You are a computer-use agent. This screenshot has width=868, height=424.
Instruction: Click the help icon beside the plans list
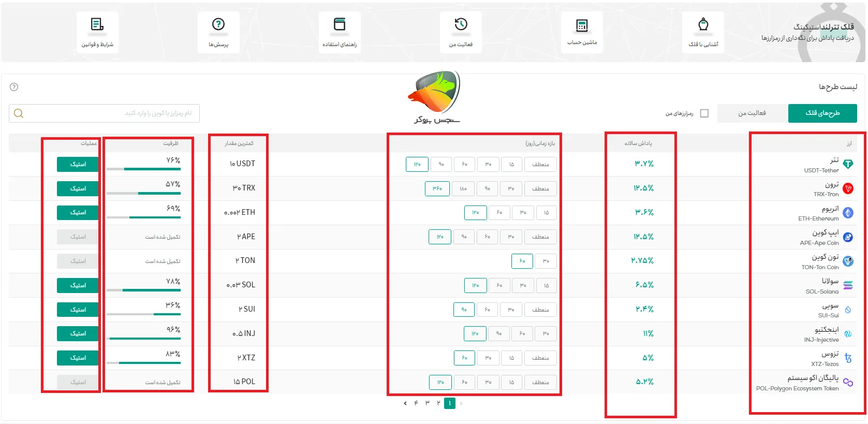click(x=14, y=87)
